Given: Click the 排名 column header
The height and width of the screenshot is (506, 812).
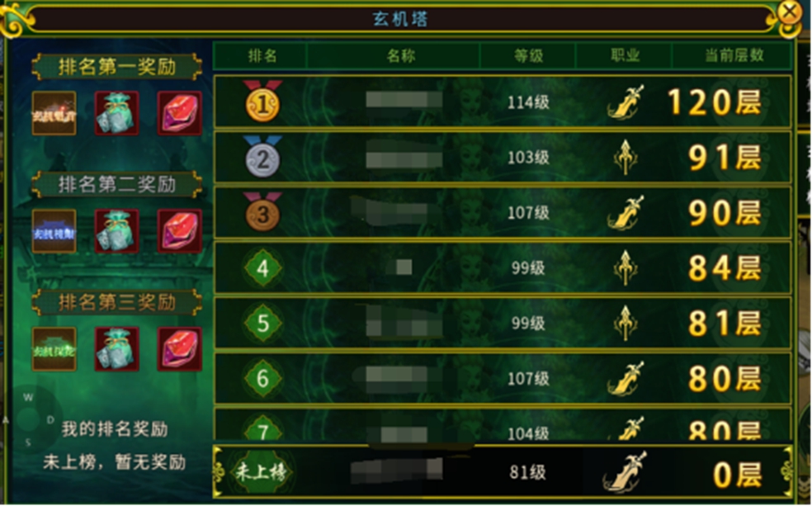Looking at the screenshot, I should tap(261, 55).
